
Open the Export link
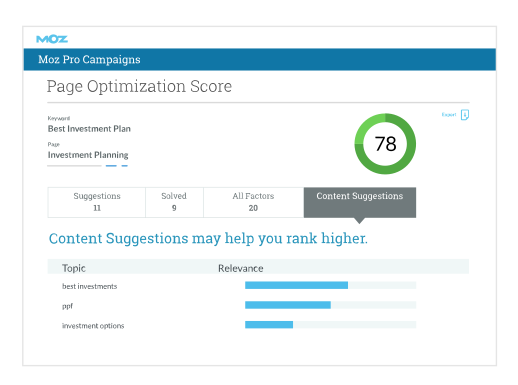coord(449,115)
